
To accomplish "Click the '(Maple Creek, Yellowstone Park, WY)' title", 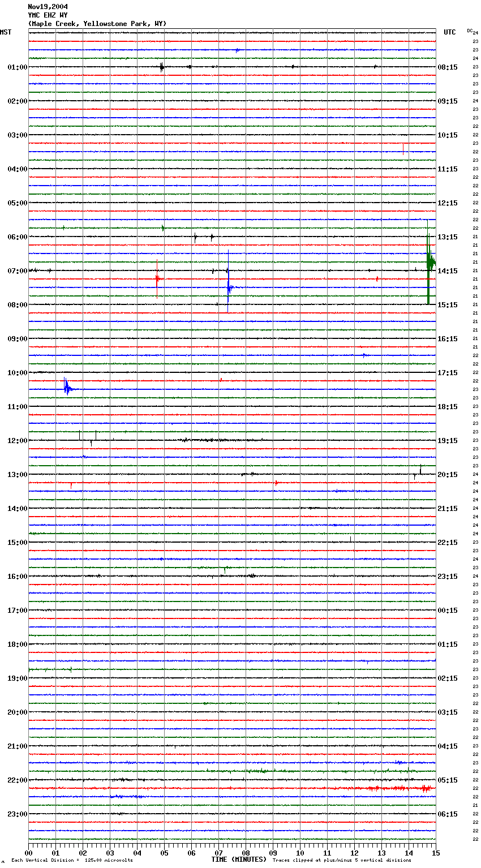I will click(x=97, y=24).
